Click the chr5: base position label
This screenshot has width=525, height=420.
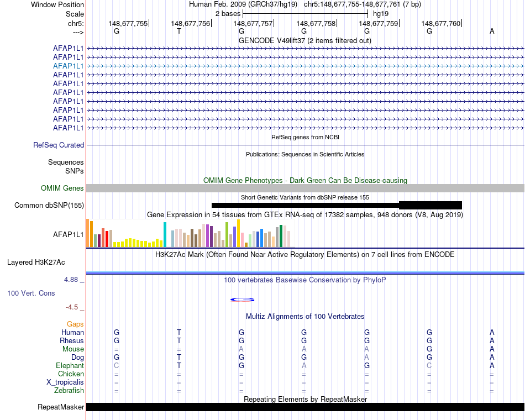[76, 23]
